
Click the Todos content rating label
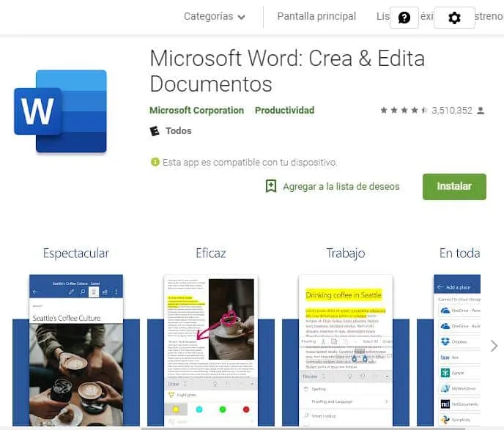point(179,131)
